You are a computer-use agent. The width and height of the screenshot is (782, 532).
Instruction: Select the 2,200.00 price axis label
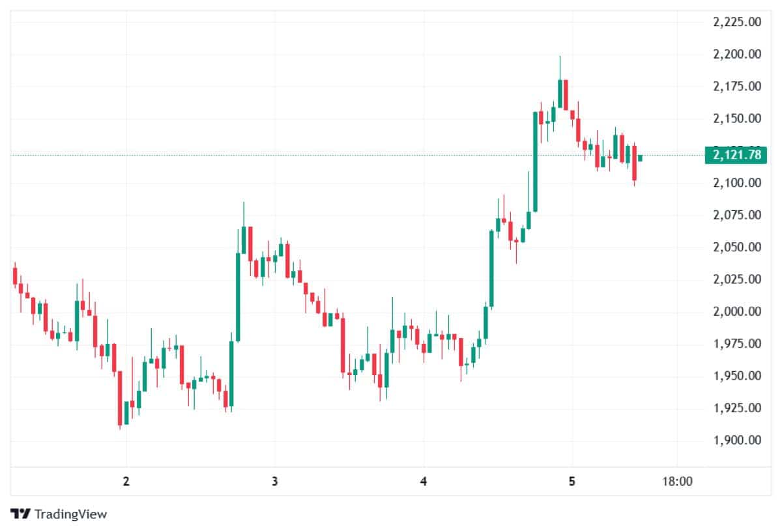coord(737,54)
